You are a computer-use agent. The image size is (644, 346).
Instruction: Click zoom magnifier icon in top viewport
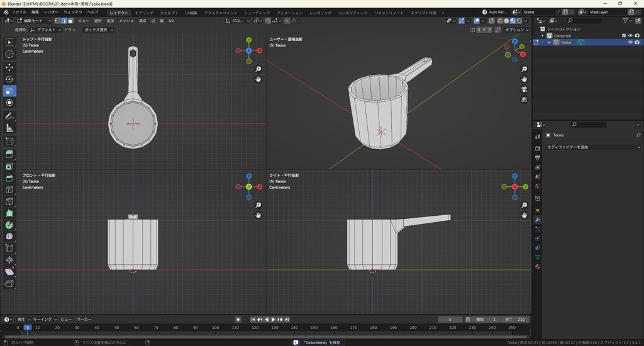click(258, 69)
